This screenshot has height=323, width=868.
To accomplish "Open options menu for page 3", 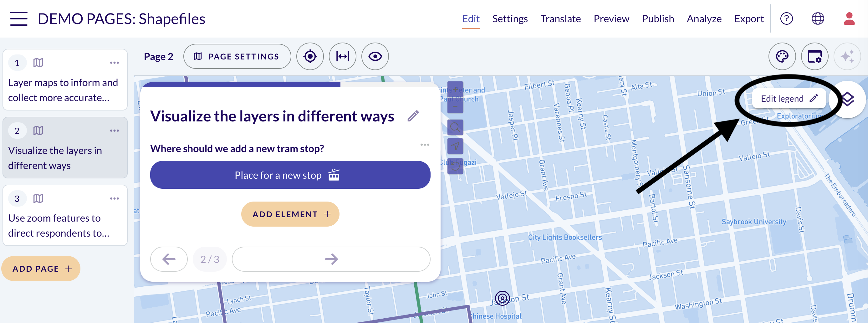I will (x=114, y=198).
